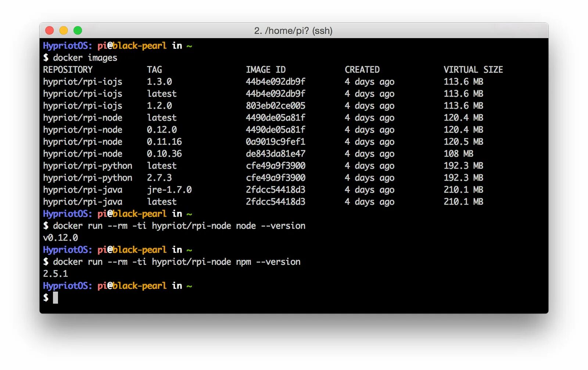Click image ID 0a9019c9fef1
588x370 pixels.
click(276, 142)
